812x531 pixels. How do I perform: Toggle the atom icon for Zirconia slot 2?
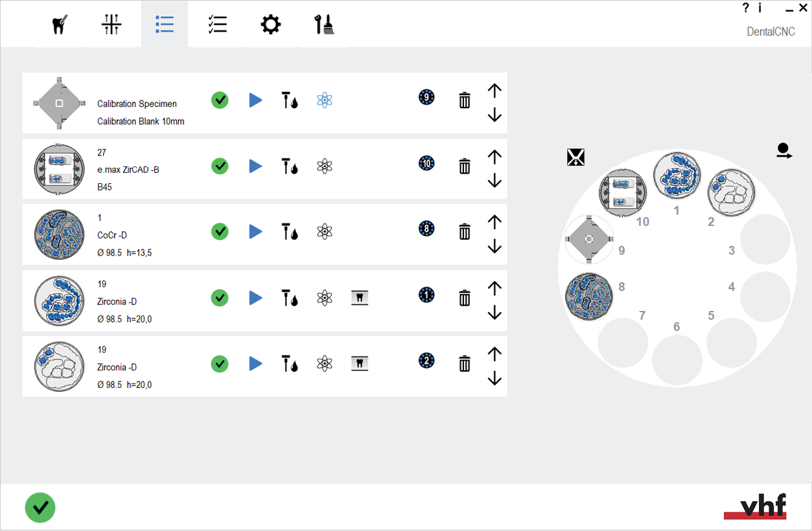325,363
